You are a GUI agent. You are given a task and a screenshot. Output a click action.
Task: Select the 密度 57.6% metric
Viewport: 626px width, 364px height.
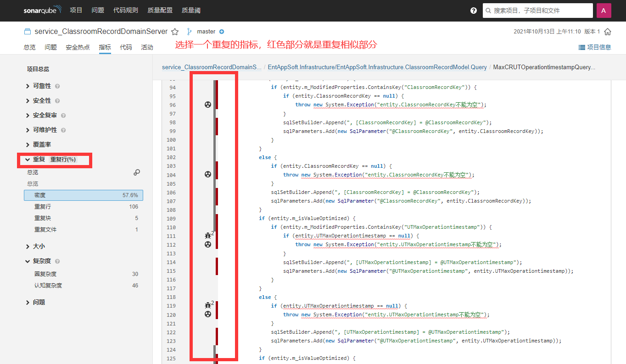click(84, 195)
